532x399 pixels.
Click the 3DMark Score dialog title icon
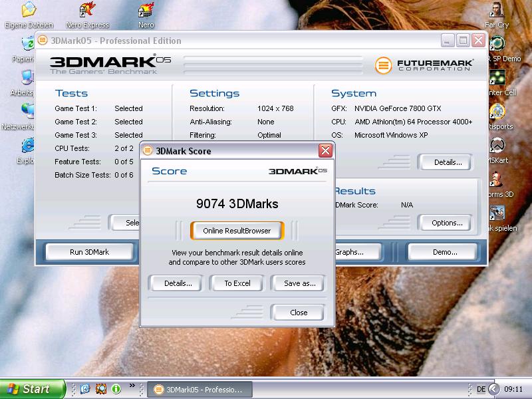pyautogui.click(x=148, y=151)
